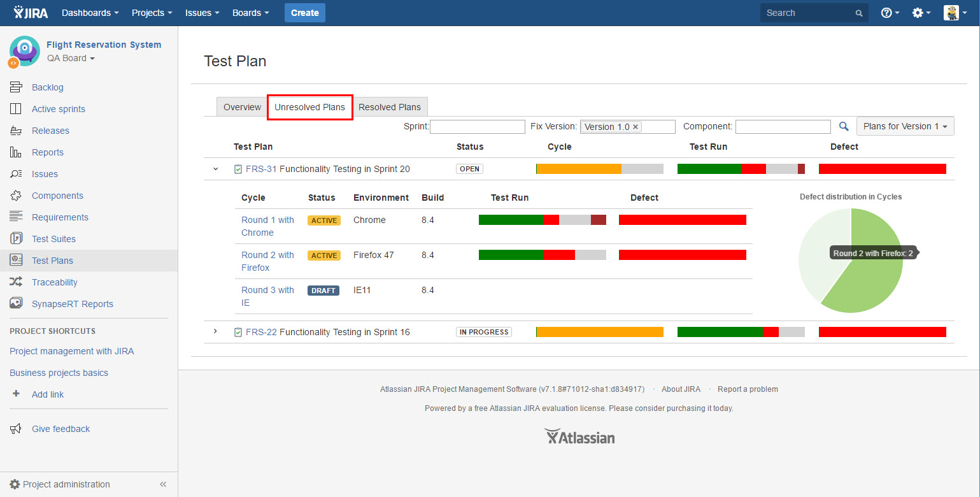980x497 pixels.
Task: Click the Traceability shuffle icon
Action: 16,282
